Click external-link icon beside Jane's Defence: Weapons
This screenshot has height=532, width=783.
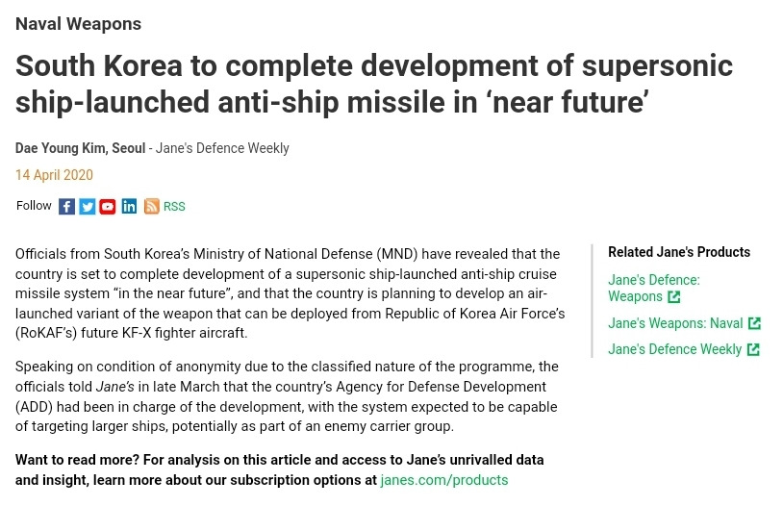pyautogui.click(x=674, y=296)
